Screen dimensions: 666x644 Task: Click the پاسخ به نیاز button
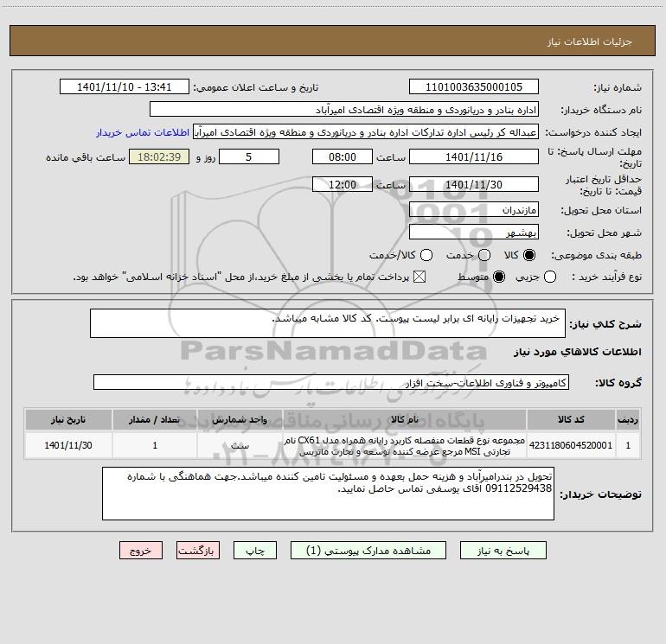point(503,551)
